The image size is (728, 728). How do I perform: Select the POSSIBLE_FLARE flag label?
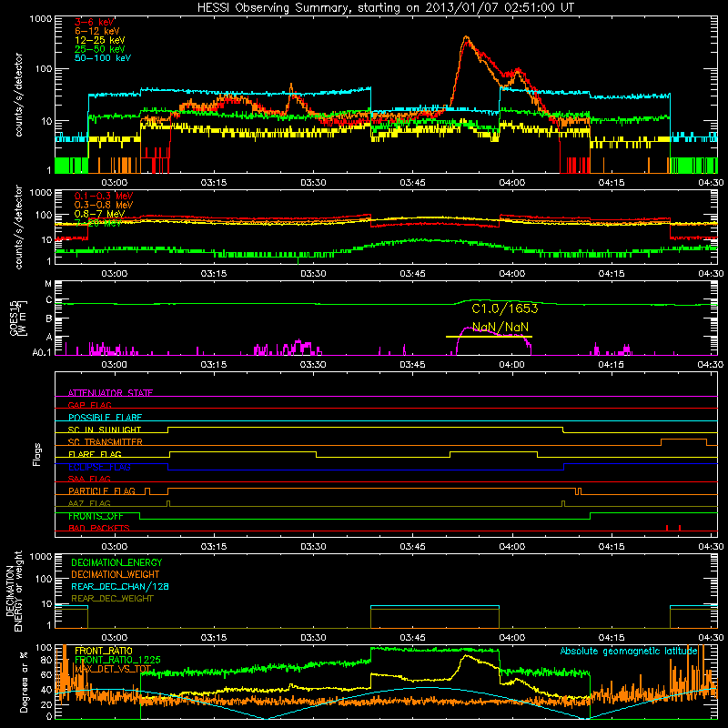pos(105,418)
